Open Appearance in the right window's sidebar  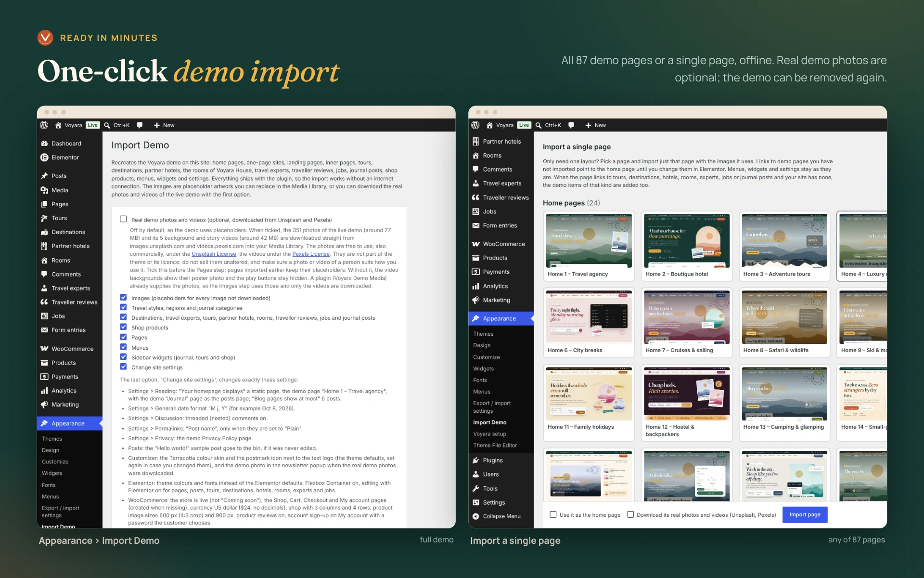pyautogui.click(x=501, y=318)
